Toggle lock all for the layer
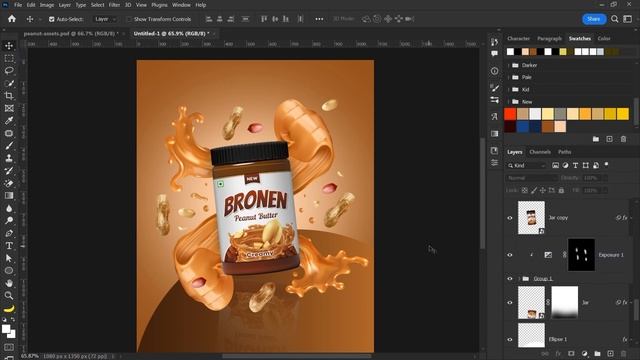The image size is (640, 360). coord(561,190)
